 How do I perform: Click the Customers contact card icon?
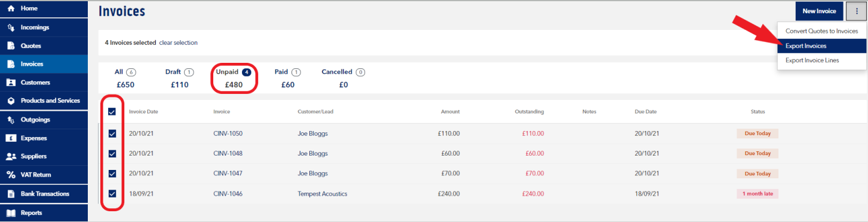(11, 83)
